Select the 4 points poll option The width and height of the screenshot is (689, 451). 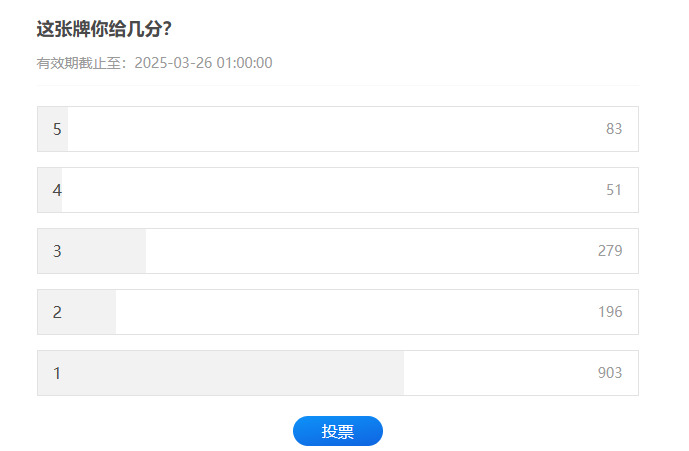337,190
